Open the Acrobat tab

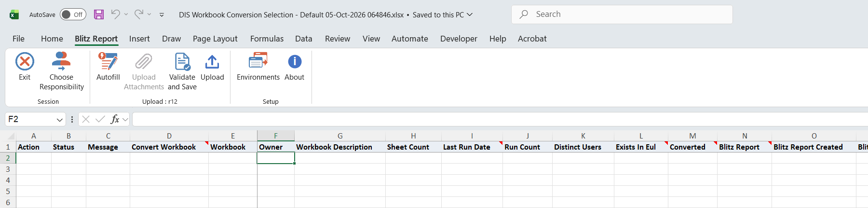coord(532,39)
